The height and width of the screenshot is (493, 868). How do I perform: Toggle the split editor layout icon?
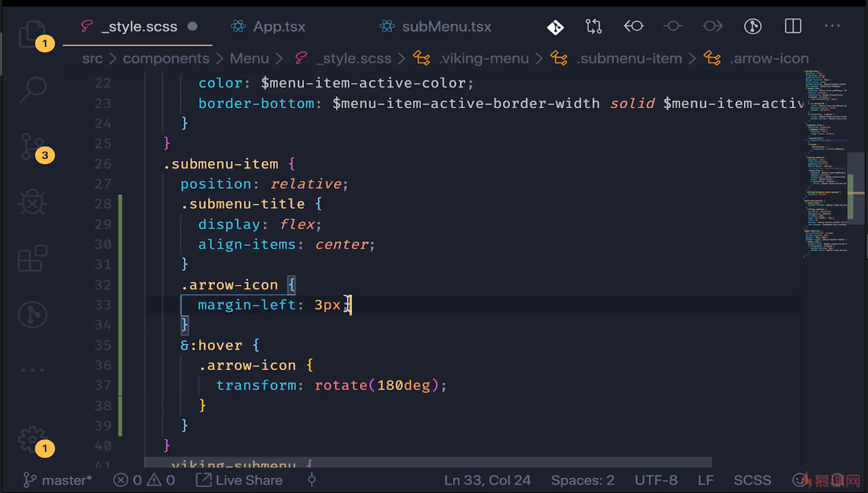tap(793, 26)
